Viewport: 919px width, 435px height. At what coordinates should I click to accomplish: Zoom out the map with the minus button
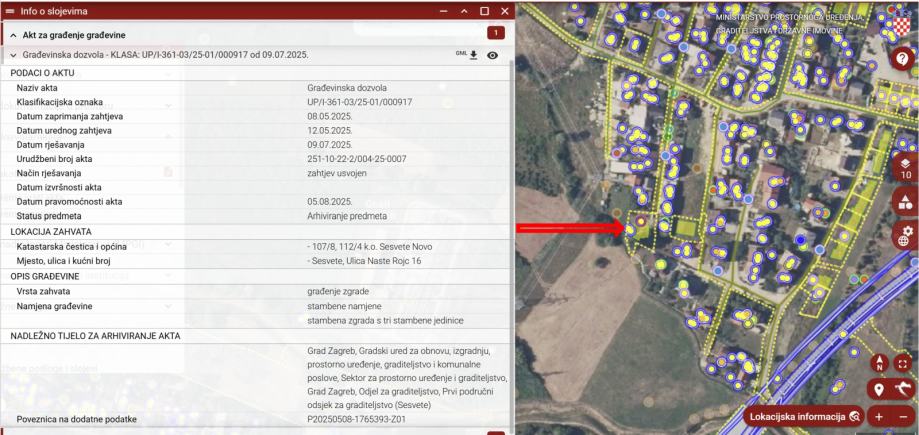pyautogui.click(x=903, y=417)
